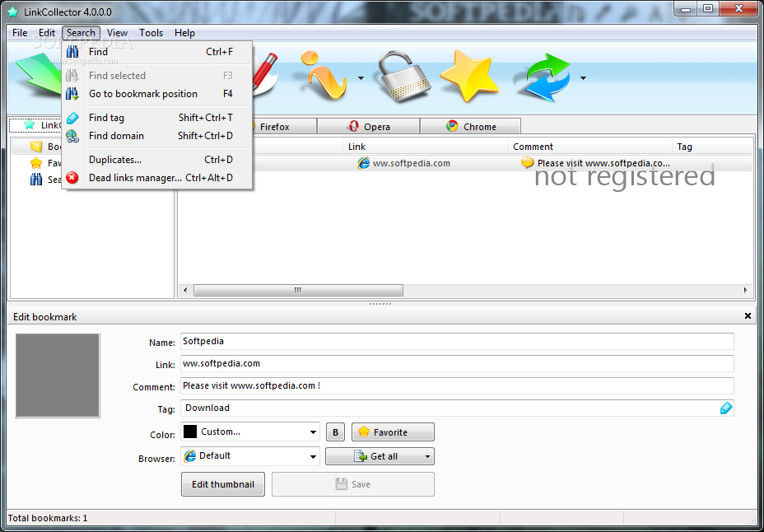
Task: Open the Browser Default dropdown
Action: [x=250, y=456]
